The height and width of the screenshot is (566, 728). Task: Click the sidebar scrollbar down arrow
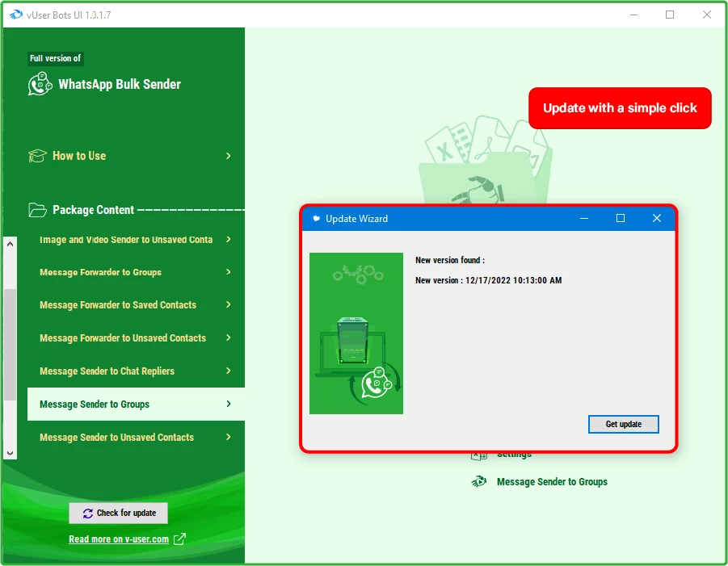pos(11,453)
